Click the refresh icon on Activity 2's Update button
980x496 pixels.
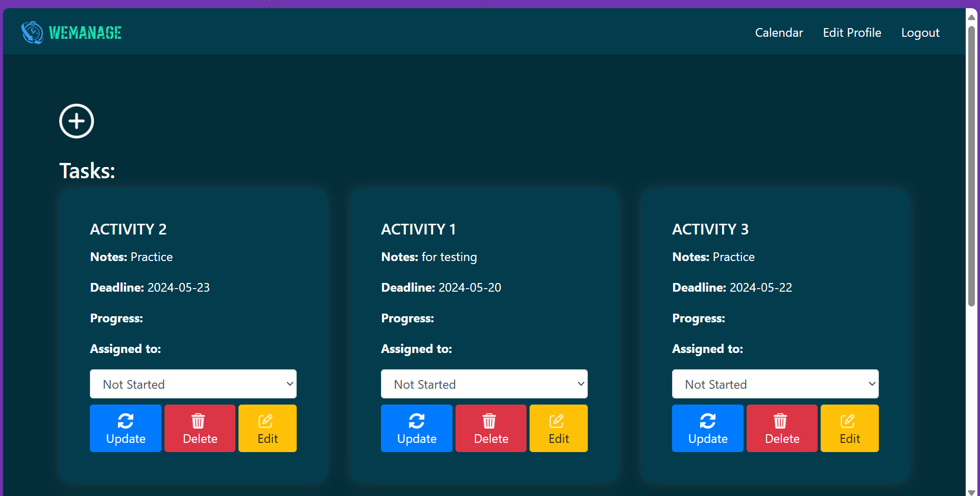(x=126, y=420)
